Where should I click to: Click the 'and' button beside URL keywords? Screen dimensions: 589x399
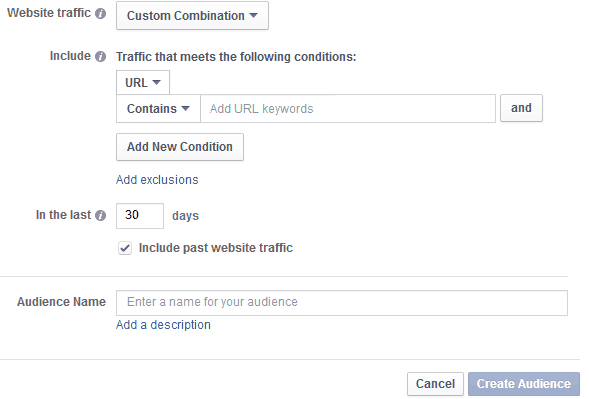pos(521,108)
